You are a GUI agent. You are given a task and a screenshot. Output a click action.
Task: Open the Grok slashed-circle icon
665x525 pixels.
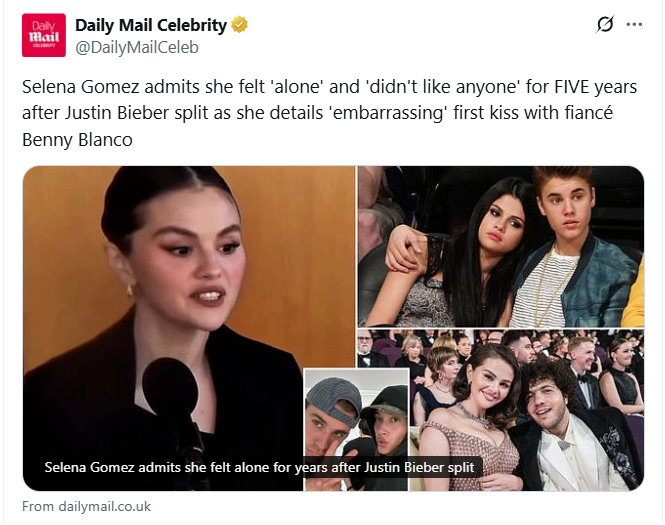(x=604, y=24)
